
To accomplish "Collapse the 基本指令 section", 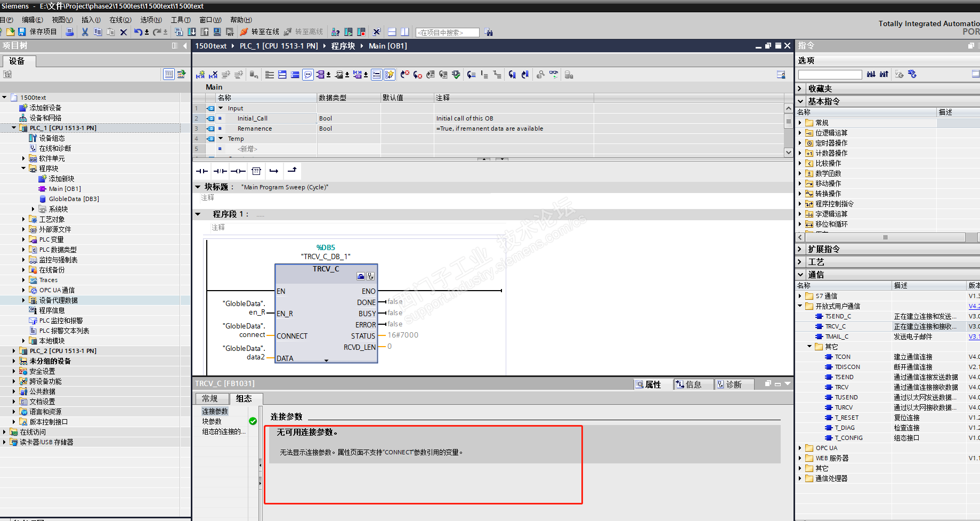I will [x=800, y=101].
